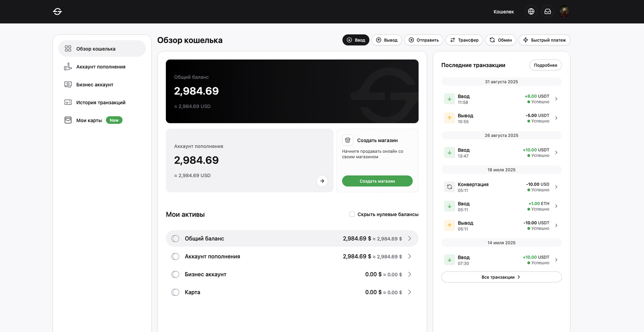Toggle the Скрыть нулевые балансы checkbox
644x332 pixels.
352,214
